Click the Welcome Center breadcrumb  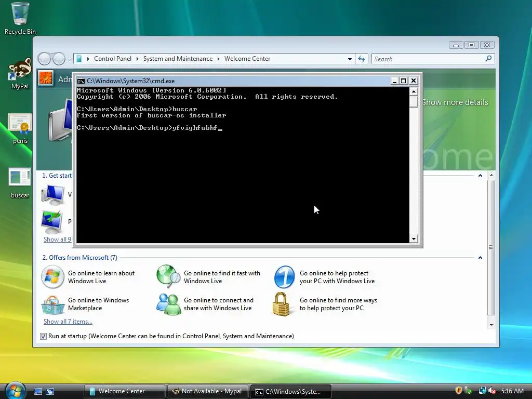tap(247, 59)
